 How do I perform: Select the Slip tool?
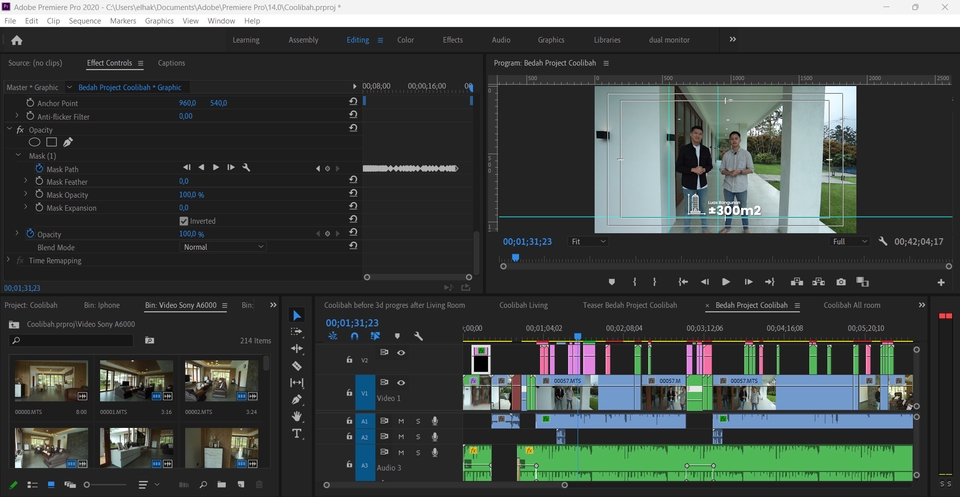pyautogui.click(x=296, y=383)
